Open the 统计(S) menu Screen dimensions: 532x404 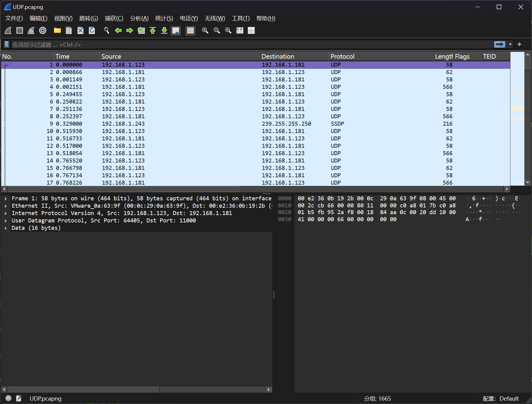pyautogui.click(x=164, y=18)
